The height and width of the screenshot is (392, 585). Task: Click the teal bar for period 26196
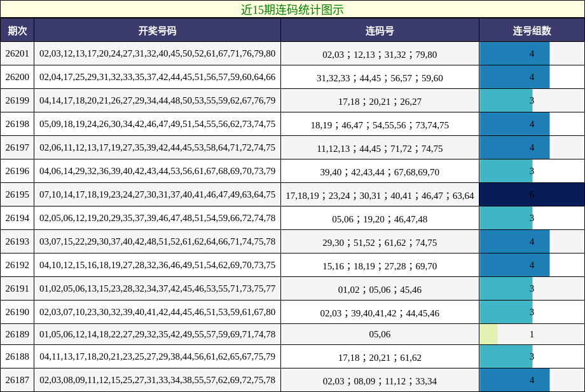tap(506, 171)
